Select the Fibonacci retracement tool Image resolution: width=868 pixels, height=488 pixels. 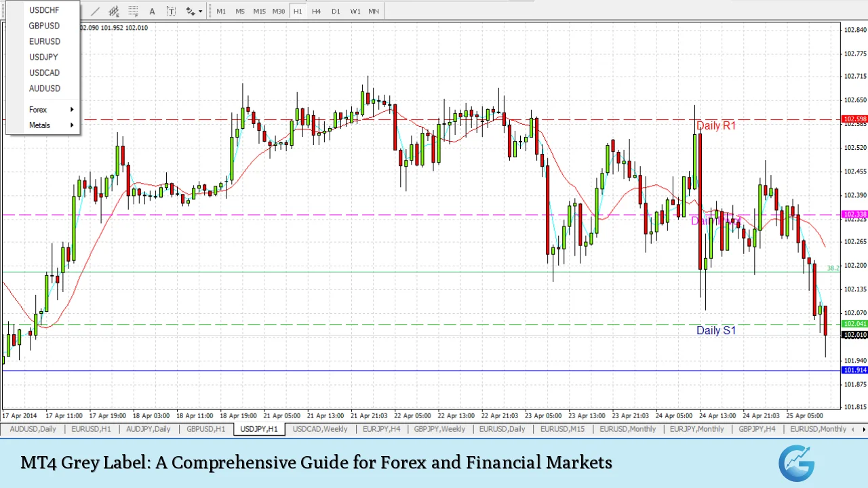134,11
